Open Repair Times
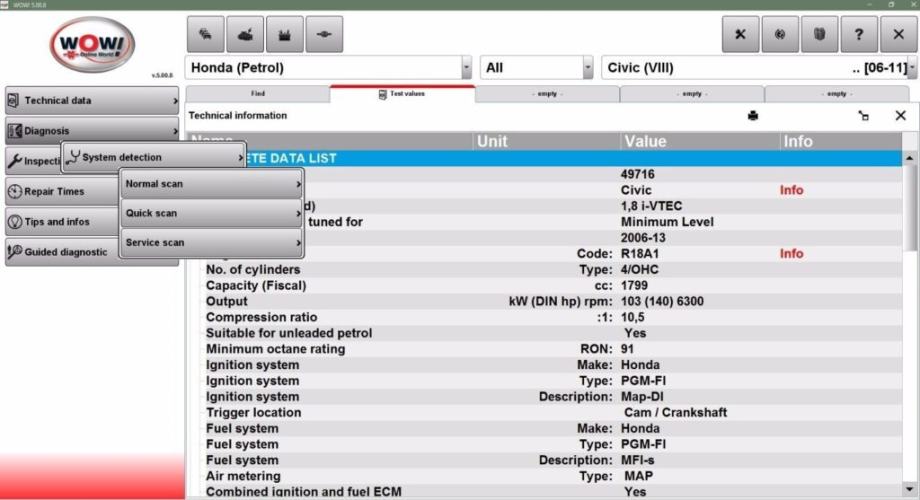Viewport: 920px width, 500px height. [x=62, y=191]
